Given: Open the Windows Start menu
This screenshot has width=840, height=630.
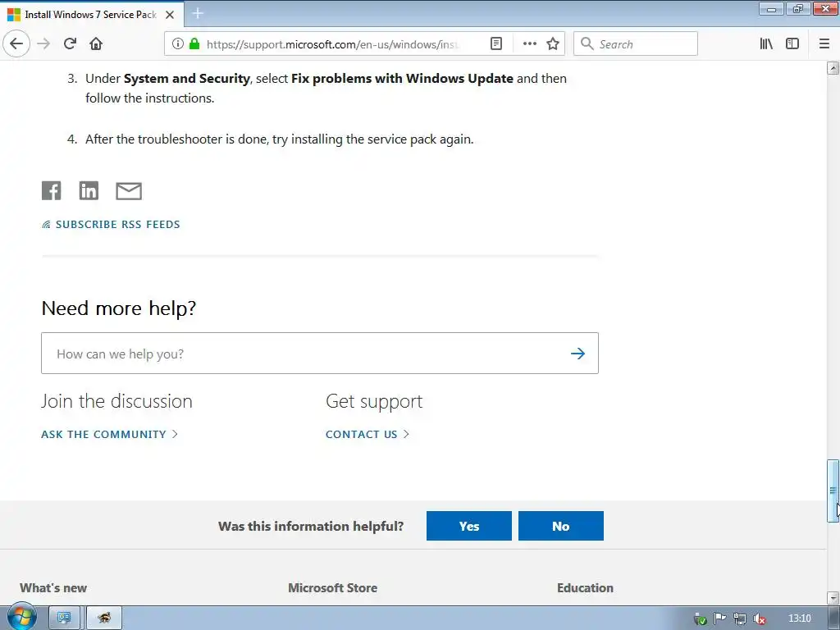Looking at the screenshot, I should 21,618.
